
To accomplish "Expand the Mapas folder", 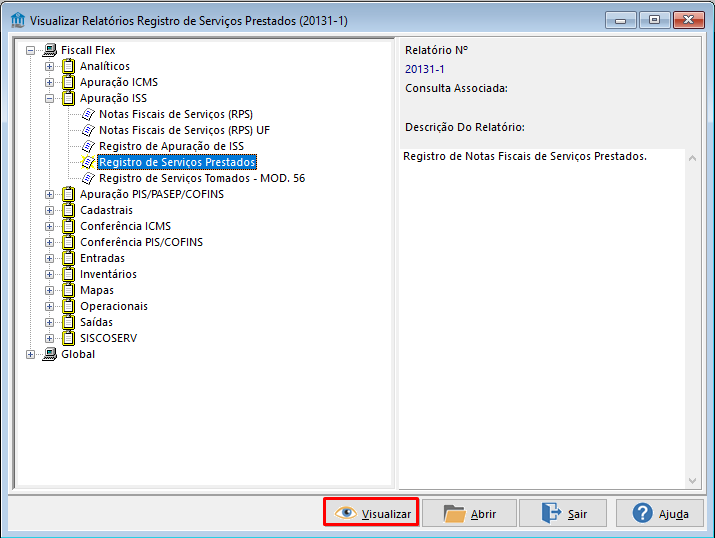I will (x=50, y=290).
